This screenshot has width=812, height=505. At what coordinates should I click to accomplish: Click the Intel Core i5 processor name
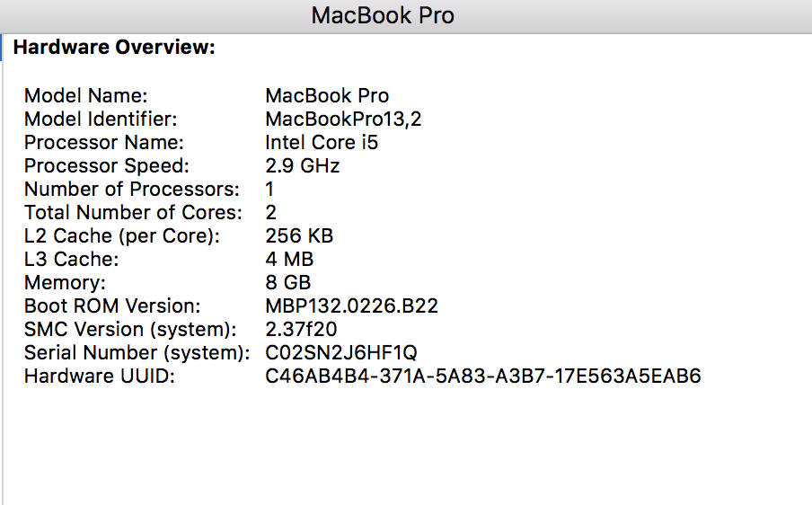[x=322, y=143]
